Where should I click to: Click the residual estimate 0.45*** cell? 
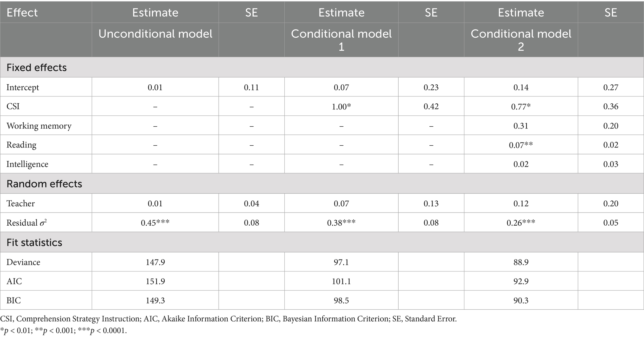click(155, 223)
